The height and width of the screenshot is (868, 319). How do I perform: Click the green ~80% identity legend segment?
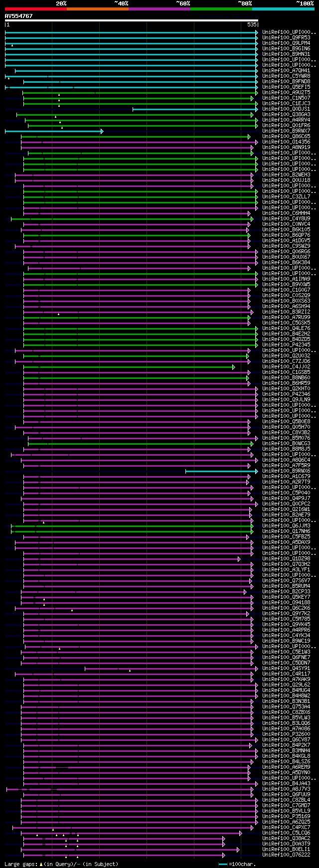click(x=221, y=8)
